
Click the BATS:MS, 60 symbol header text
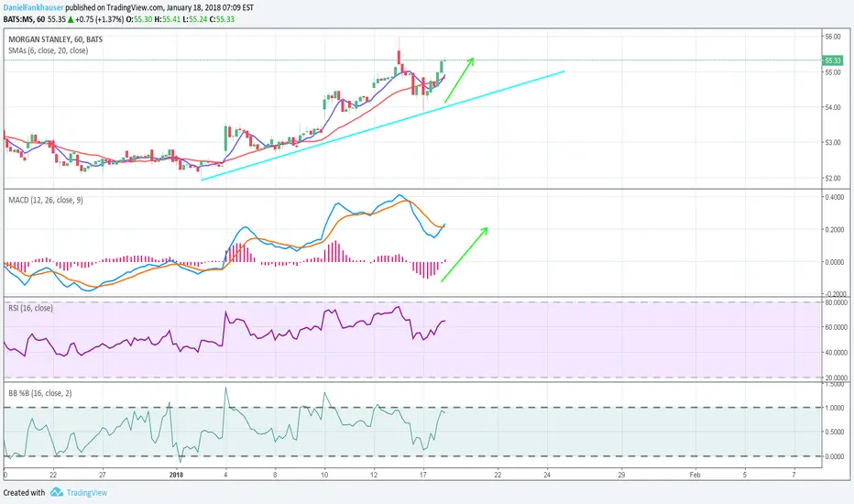coord(24,19)
